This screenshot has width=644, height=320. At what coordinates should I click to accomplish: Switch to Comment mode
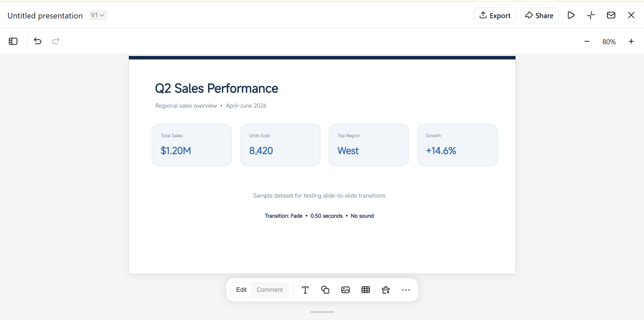[270, 290]
